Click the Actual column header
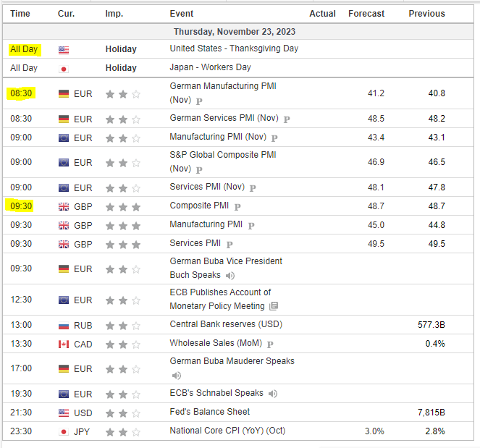 coord(322,14)
